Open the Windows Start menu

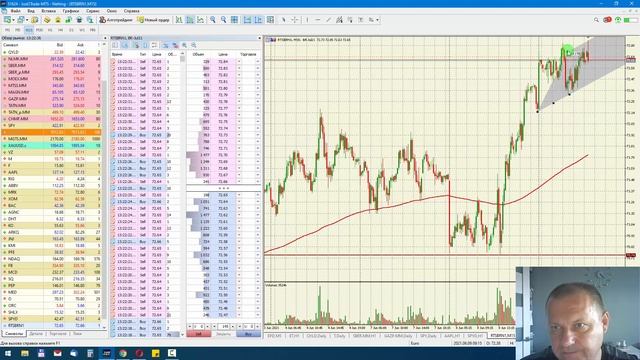tap(8, 353)
